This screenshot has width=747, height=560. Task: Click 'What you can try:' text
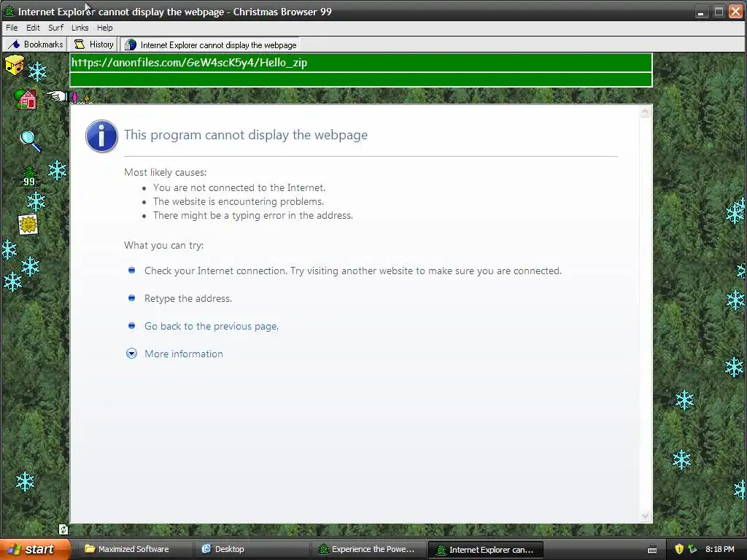(x=164, y=245)
